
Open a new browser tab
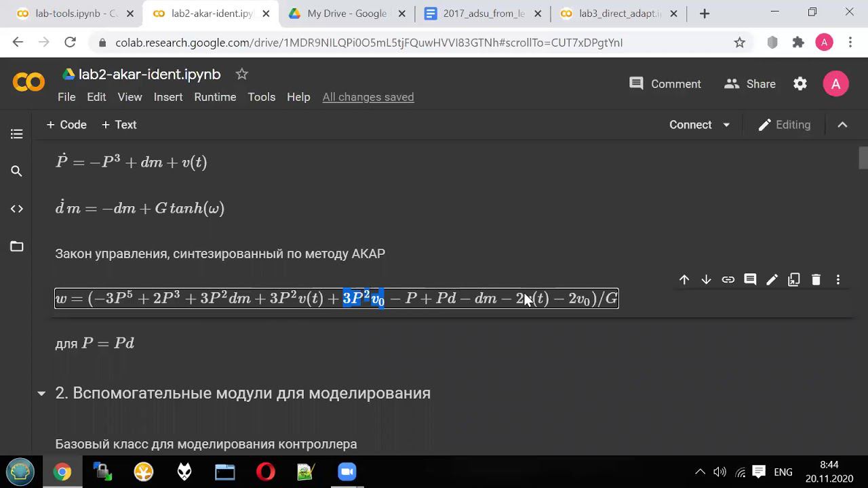coord(705,14)
